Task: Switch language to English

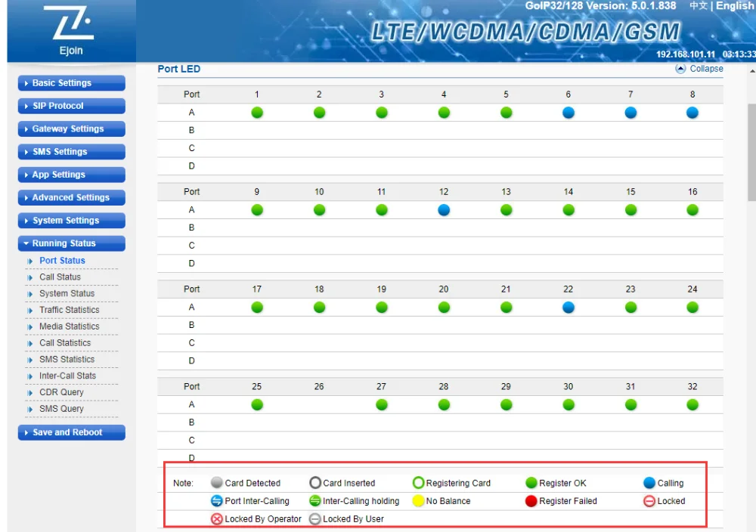Action: (x=735, y=6)
